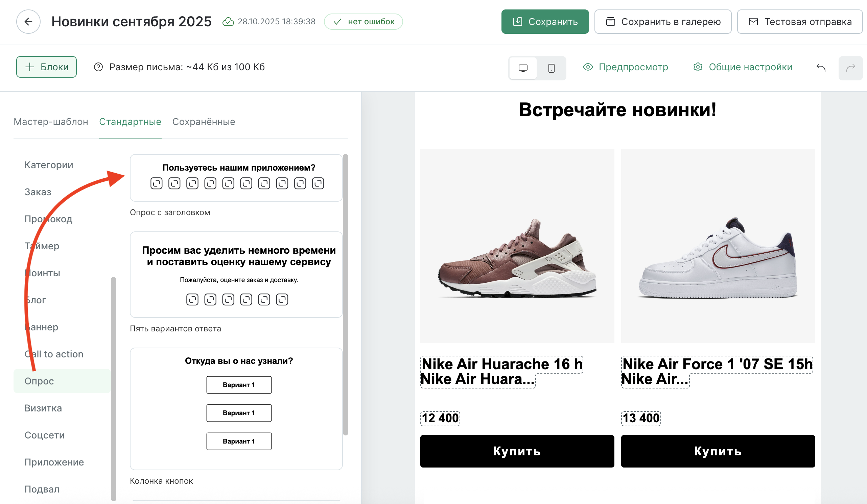Open the Блоки panel
Screen dimensions: 867x504
(46, 67)
